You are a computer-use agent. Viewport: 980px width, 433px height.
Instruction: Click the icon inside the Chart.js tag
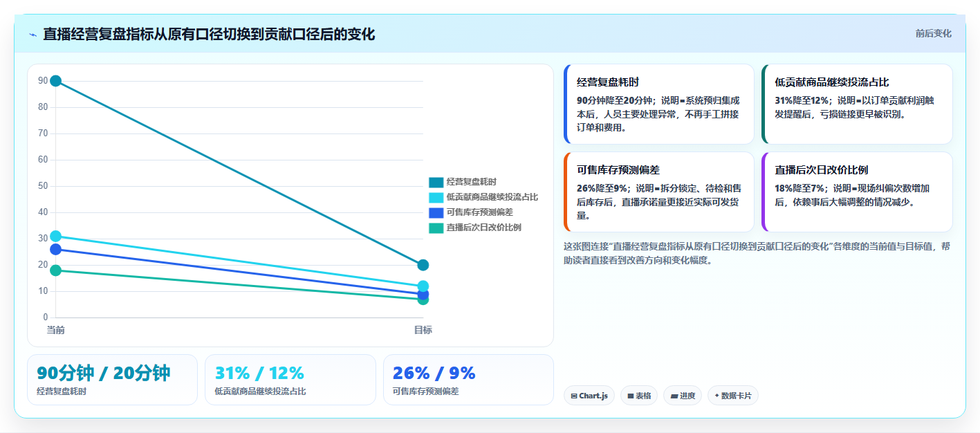click(574, 396)
